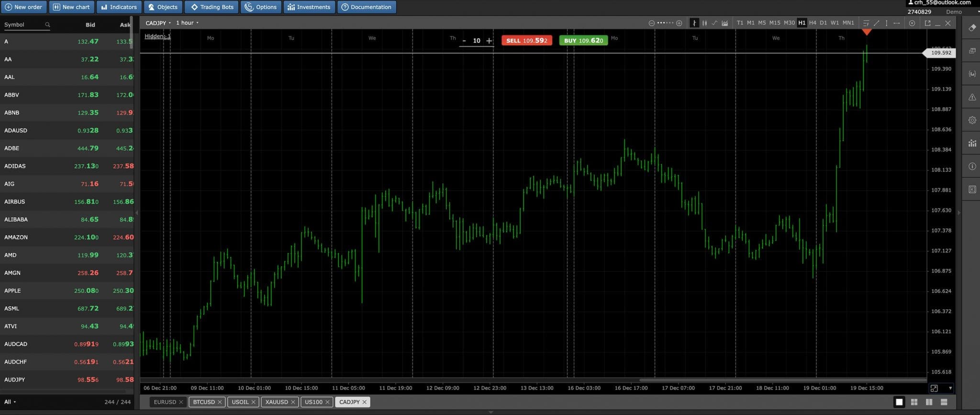
Task: Open the circled arrow chart menu icon
Action: [x=912, y=23]
